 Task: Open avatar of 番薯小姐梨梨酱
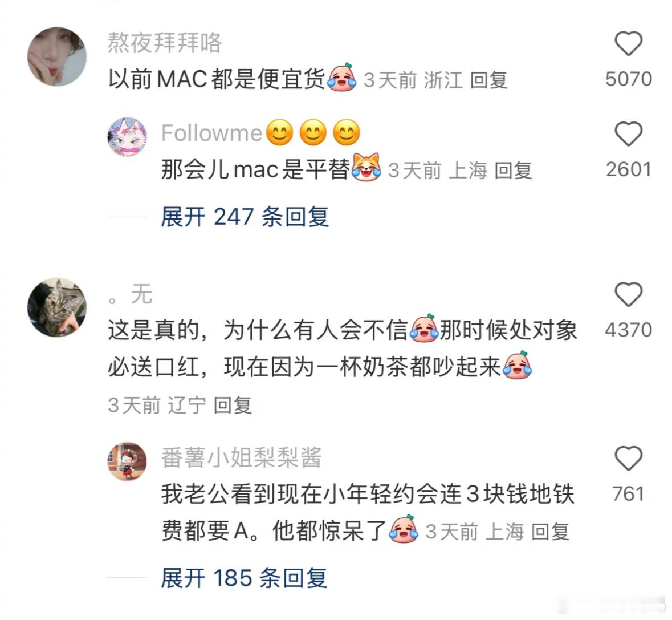click(x=127, y=462)
